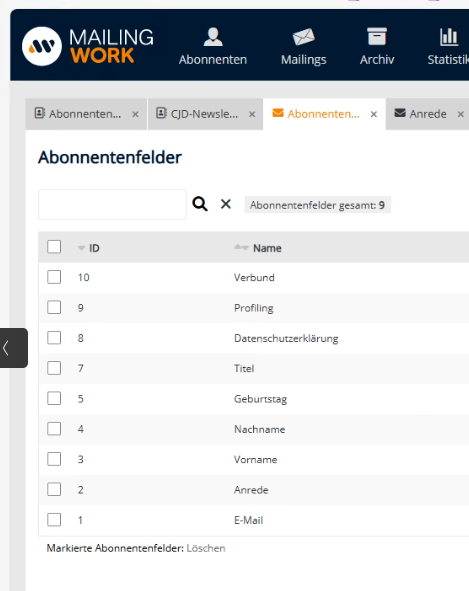This screenshot has height=591, width=469.
Task: Open the Archiv box icon
Action: [377, 37]
